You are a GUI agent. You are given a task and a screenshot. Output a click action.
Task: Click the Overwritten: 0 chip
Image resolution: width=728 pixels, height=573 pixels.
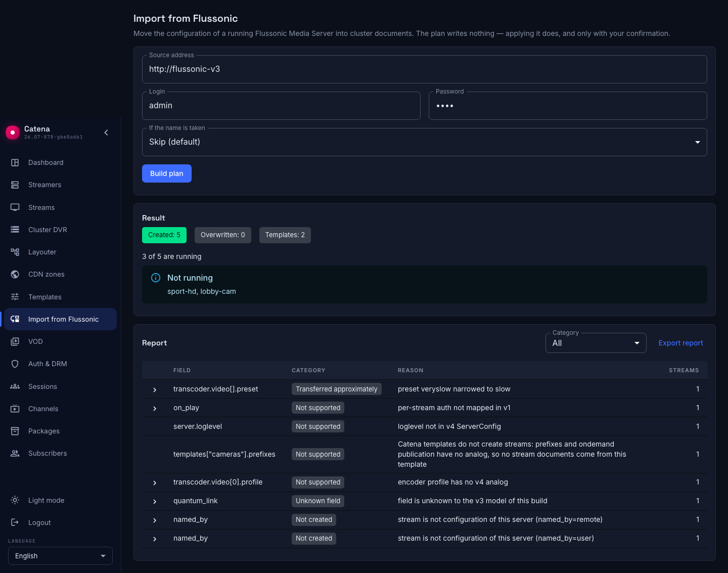click(x=223, y=235)
